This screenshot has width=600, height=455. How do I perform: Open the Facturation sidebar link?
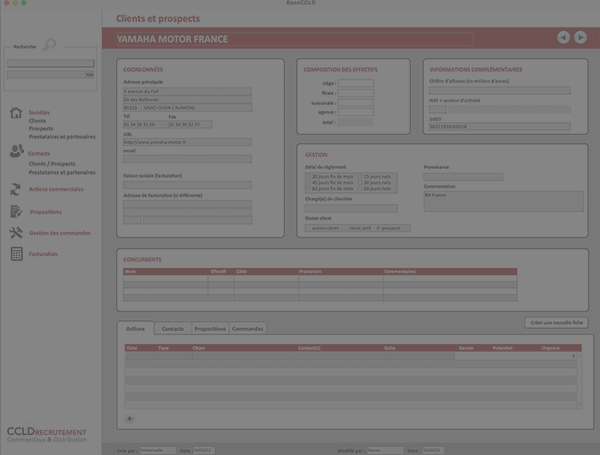pos(43,254)
